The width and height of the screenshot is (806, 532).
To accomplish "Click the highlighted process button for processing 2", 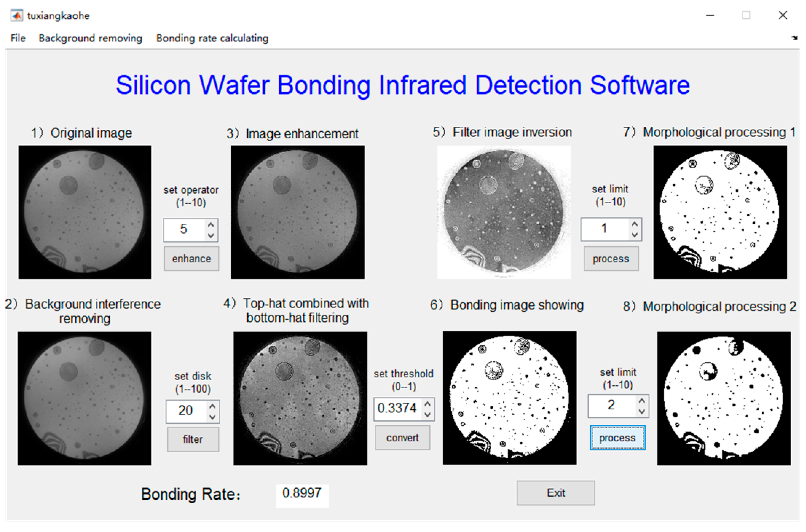I will 617,438.
